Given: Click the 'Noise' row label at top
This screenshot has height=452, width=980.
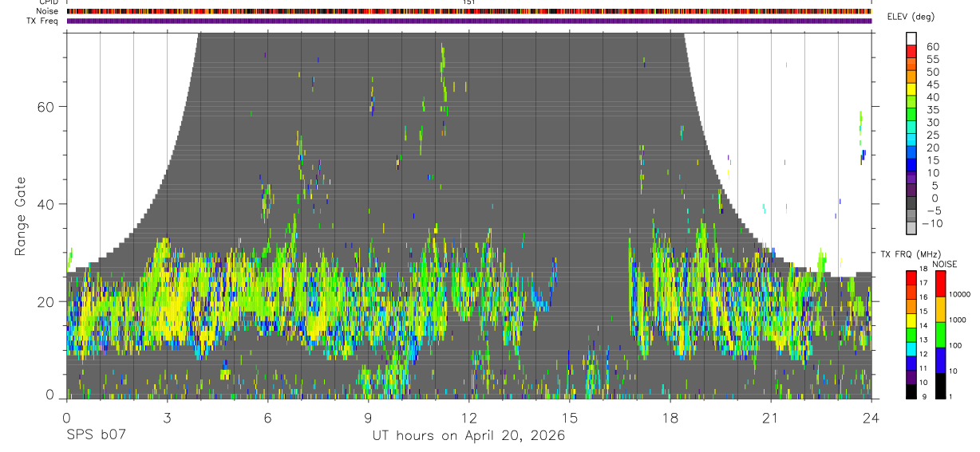Looking at the screenshot, I should click(x=48, y=11).
